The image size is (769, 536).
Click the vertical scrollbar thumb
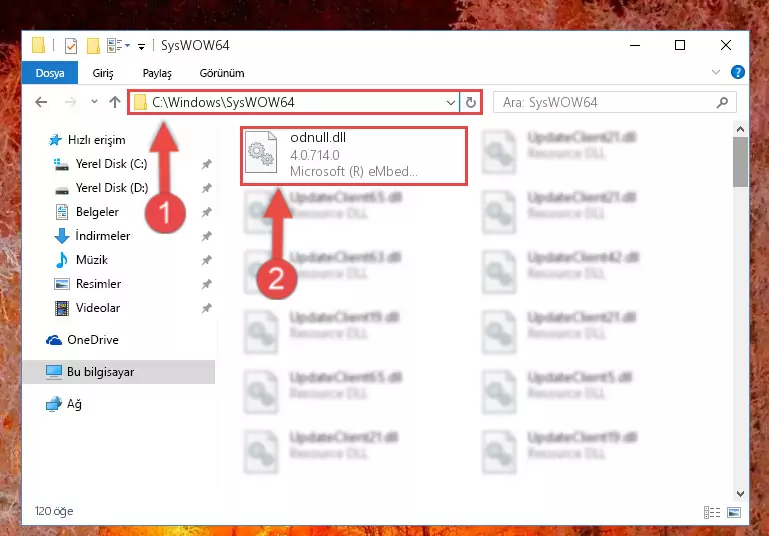pos(741,162)
